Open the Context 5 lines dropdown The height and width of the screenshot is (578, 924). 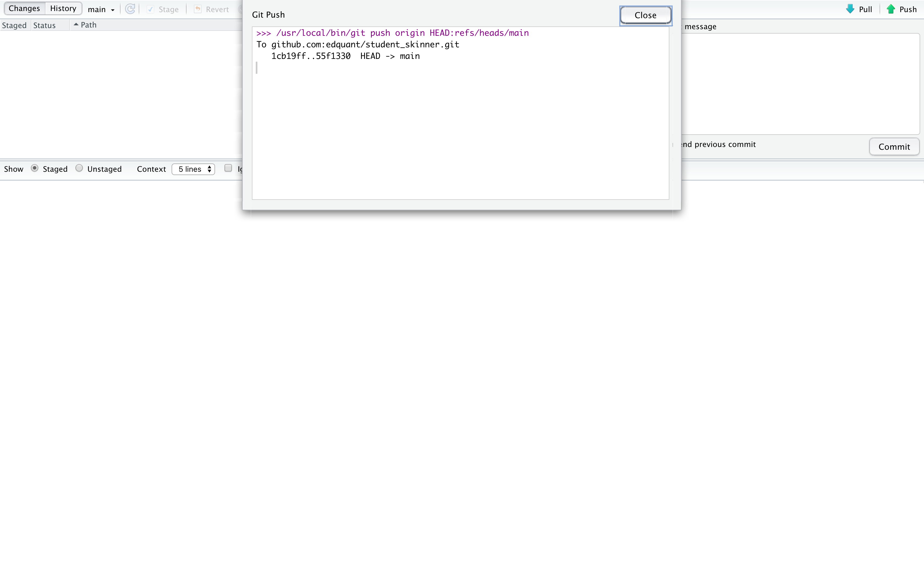[x=194, y=169]
